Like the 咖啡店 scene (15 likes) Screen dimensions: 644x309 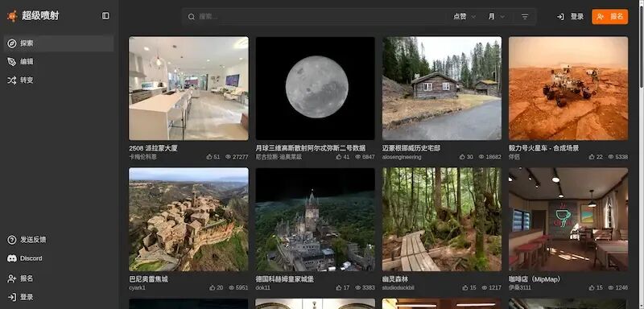[592, 287]
